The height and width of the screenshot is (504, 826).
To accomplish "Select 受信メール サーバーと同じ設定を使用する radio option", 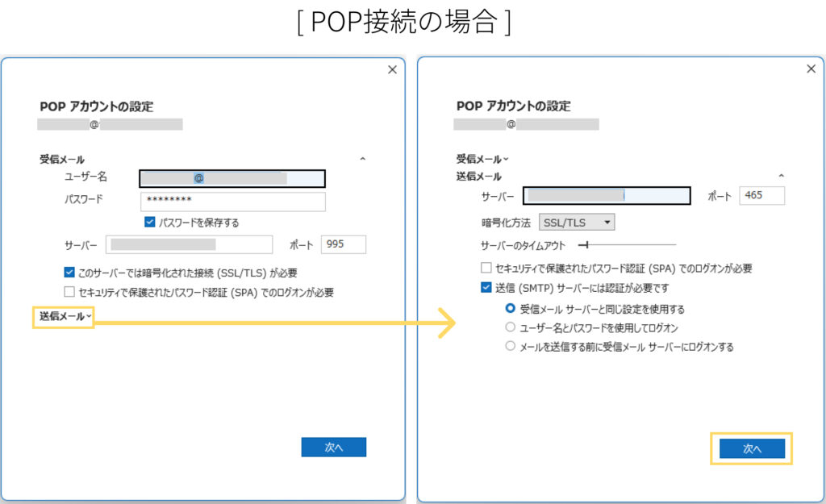I will coord(510,309).
